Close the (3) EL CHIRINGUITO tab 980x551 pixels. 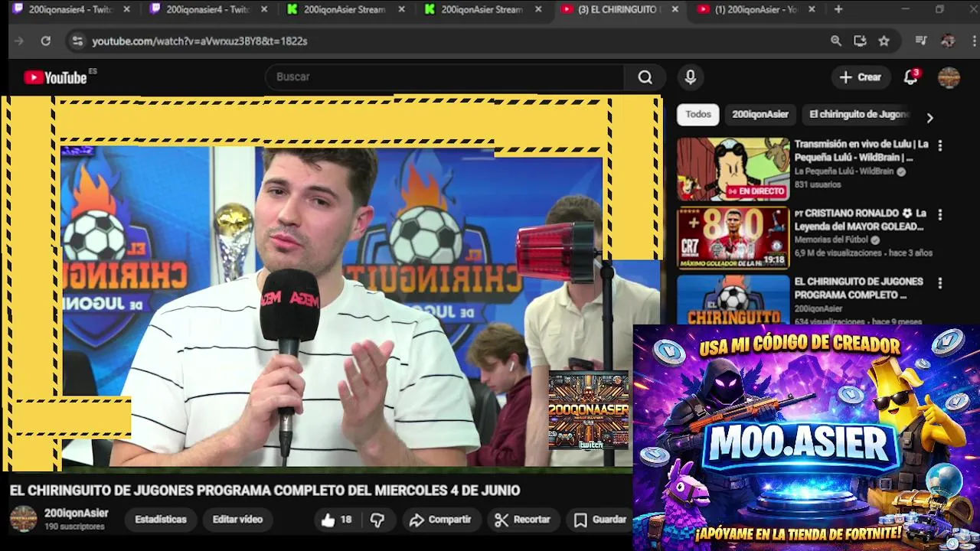coord(675,9)
